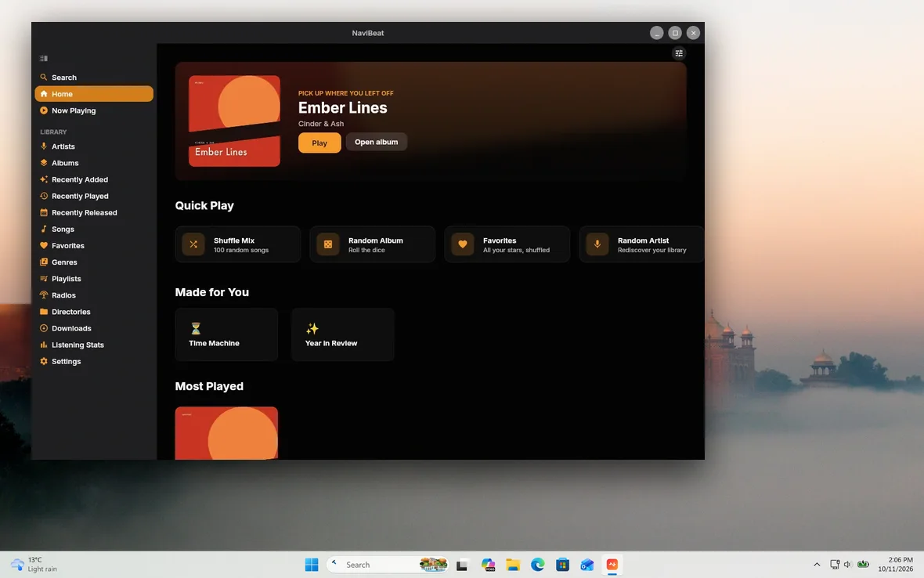Image resolution: width=924 pixels, height=578 pixels.
Task: Collapse the sidebar using the panel toggle icon
Action: tap(44, 58)
